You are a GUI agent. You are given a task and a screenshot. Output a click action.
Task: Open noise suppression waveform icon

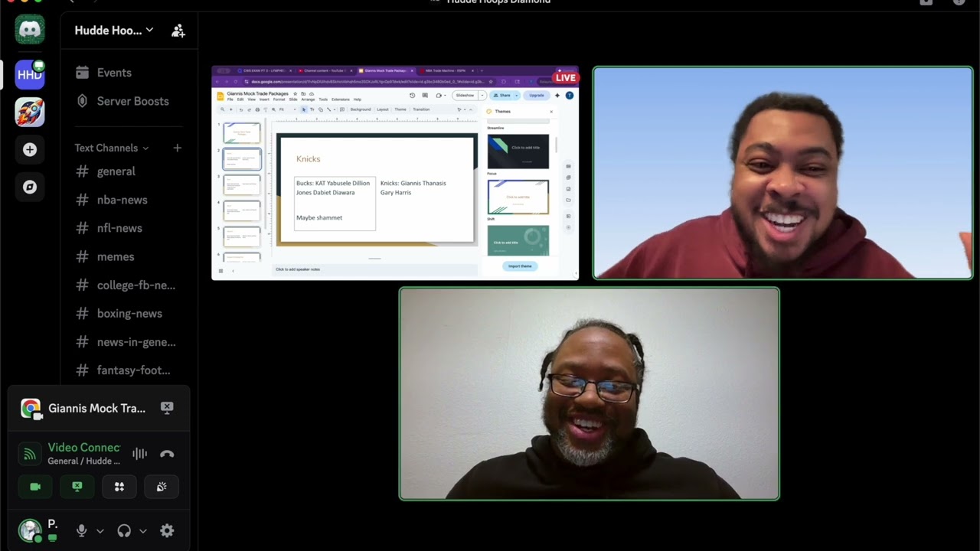tap(139, 454)
